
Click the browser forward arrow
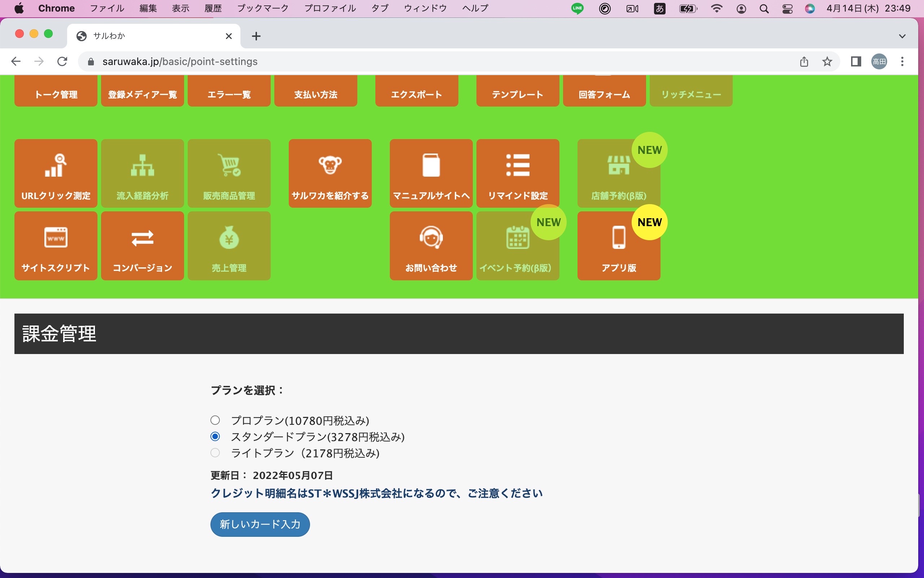39,61
